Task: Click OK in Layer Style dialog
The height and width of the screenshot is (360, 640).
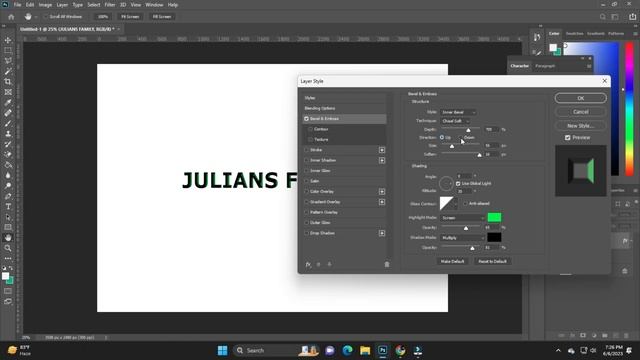Action: click(580, 98)
